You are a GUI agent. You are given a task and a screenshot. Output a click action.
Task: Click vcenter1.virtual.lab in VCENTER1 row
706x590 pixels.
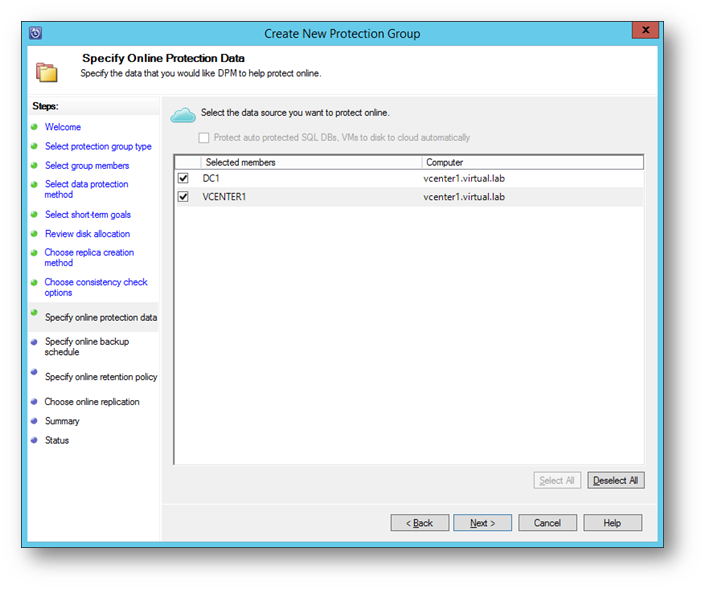click(x=464, y=197)
